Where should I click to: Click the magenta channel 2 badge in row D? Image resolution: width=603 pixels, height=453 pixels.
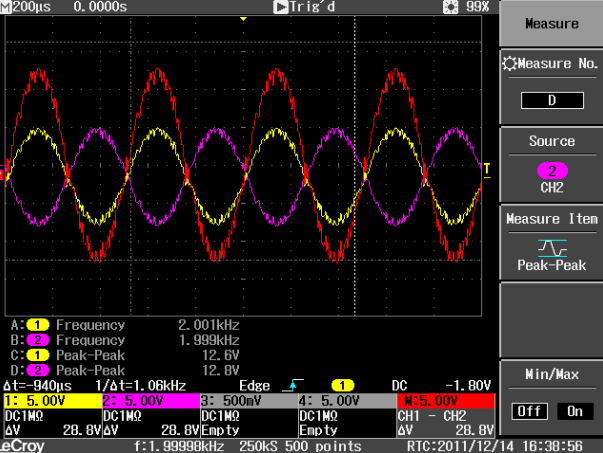coord(37,370)
